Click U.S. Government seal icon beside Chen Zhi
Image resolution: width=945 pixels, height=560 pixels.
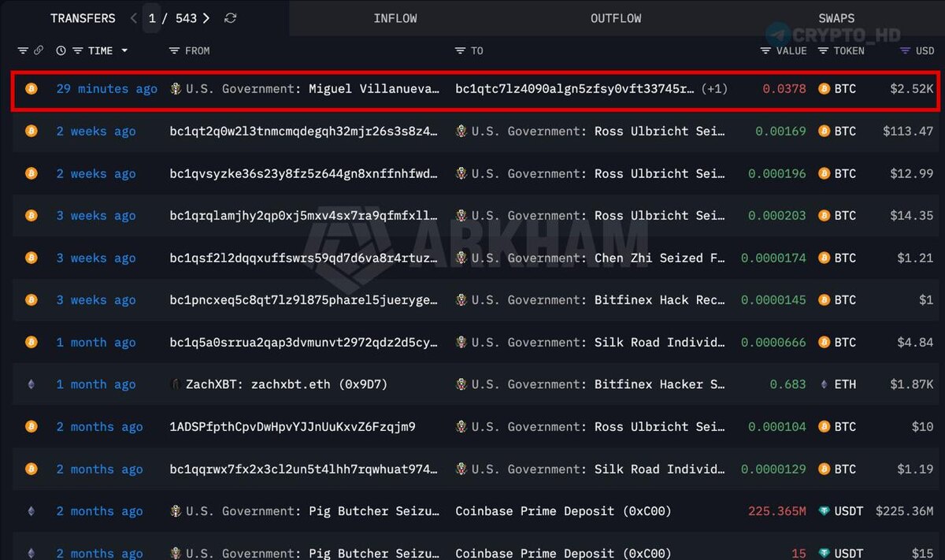click(x=461, y=258)
